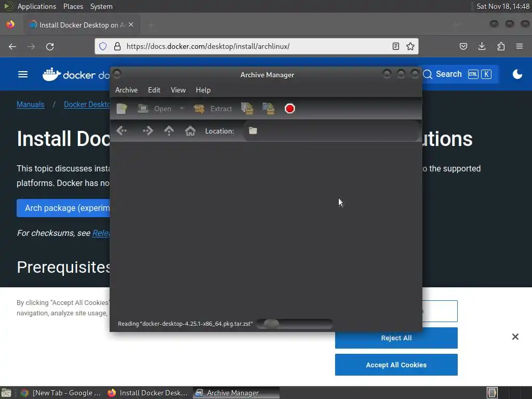Click the New Archive icon in Archive Manager

pos(122,109)
